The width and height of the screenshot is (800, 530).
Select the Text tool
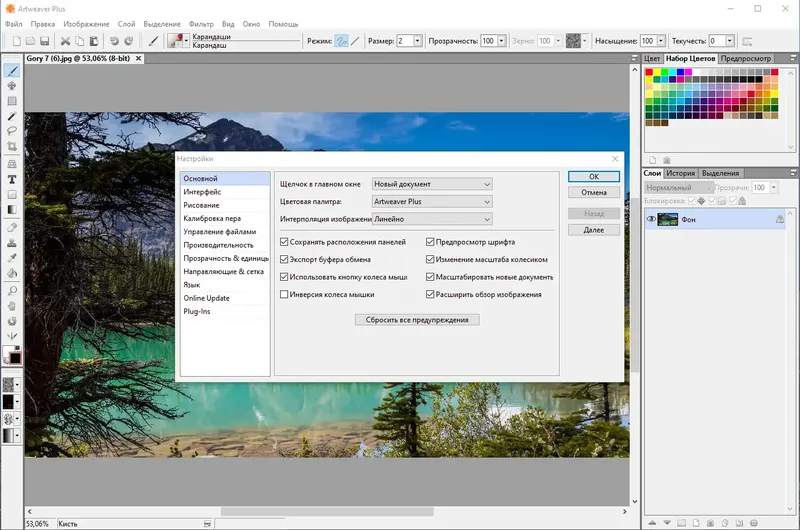(x=12, y=180)
